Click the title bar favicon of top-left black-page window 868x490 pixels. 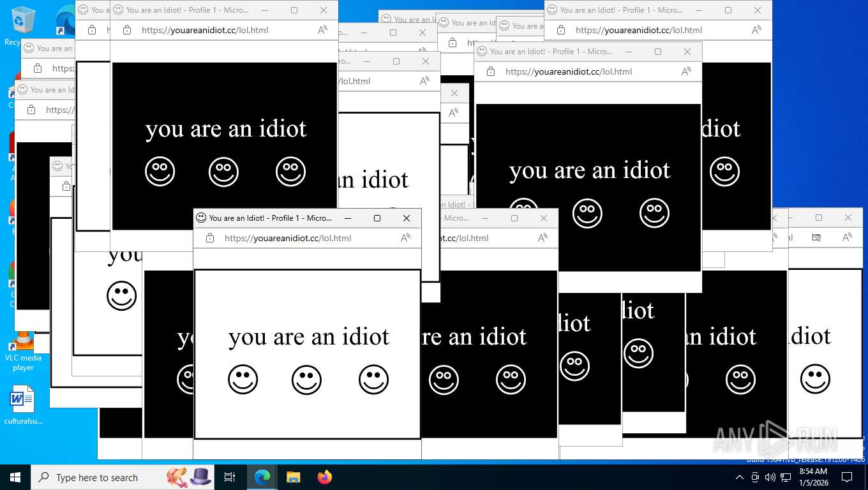(118, 10)
